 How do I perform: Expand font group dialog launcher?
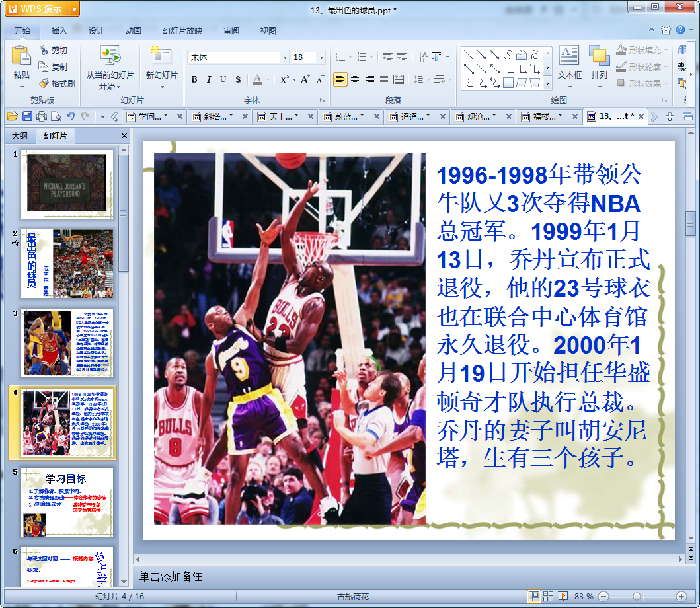[322, 100]
